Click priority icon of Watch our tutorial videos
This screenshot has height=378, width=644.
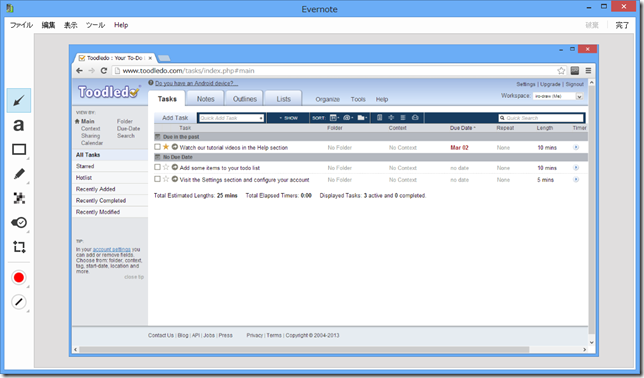point(175,147)
